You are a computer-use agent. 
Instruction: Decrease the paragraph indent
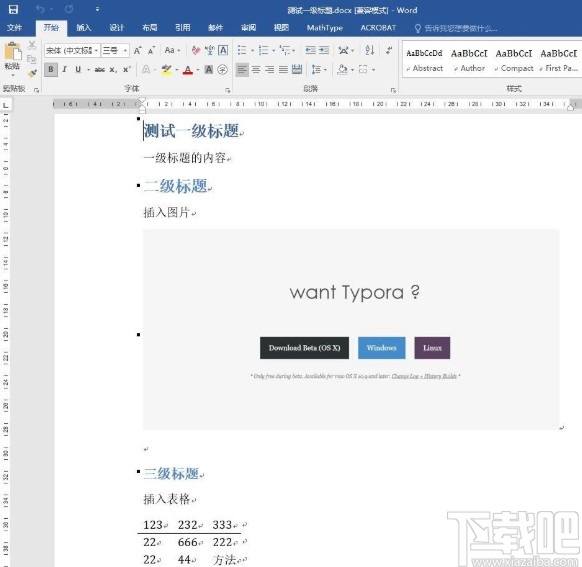point(310,50)
